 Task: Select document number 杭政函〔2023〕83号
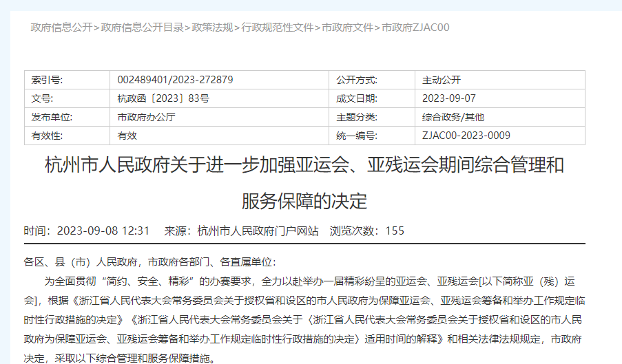click(163, 98)
